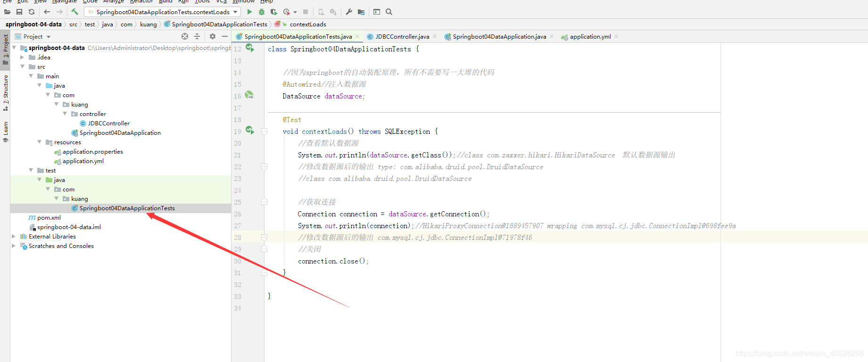Open Project panel gear options
The height and width of the screenshot is (362, 868).
pos(213,36)
